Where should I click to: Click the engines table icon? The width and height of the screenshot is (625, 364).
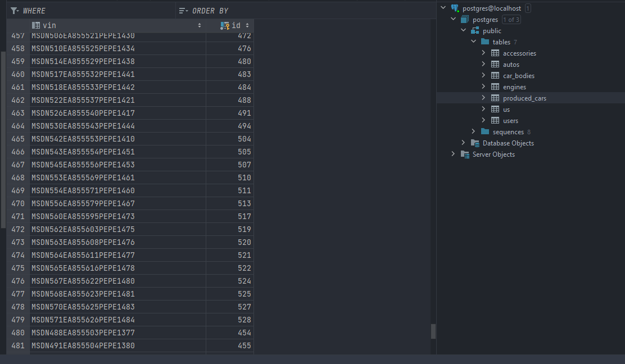494,87
